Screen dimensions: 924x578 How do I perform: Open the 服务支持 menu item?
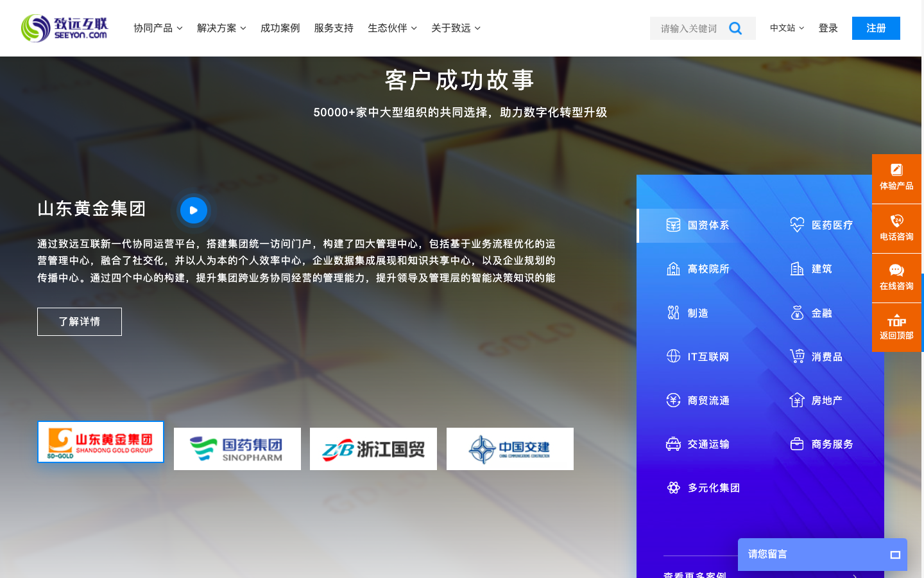334,28
